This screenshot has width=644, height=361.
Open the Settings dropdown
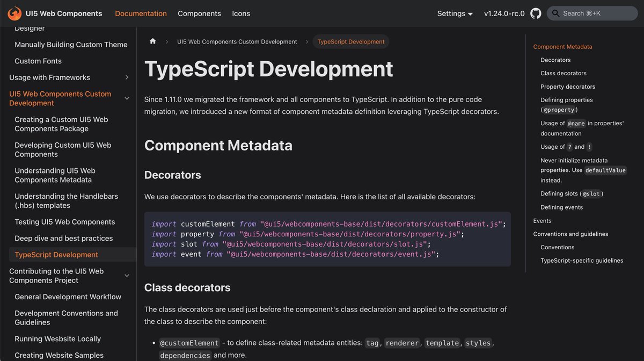pos(455,13)
